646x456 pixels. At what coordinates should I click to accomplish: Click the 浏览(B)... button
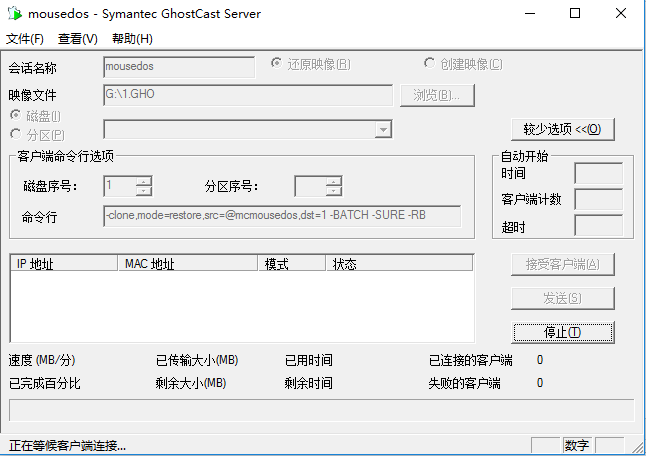tap(437, 96)
